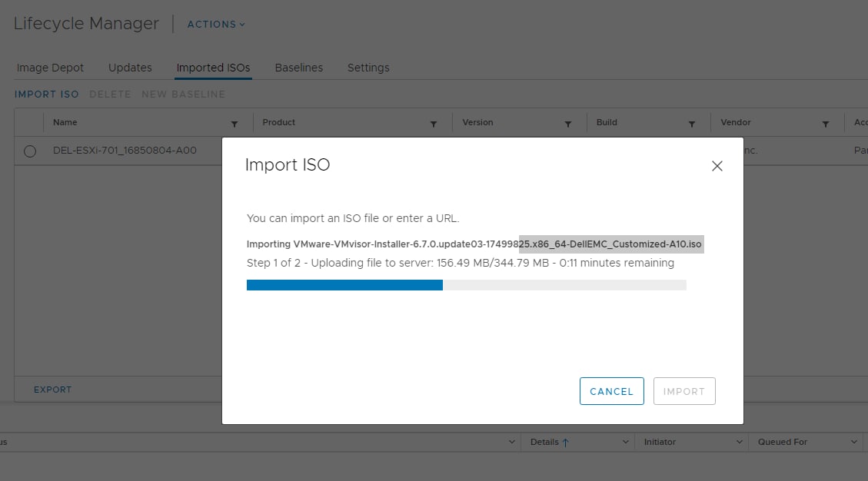Switch to the Updates tab
Image resolution: width=868 pixels, height=481 pixels.
[x=130, y=68]
